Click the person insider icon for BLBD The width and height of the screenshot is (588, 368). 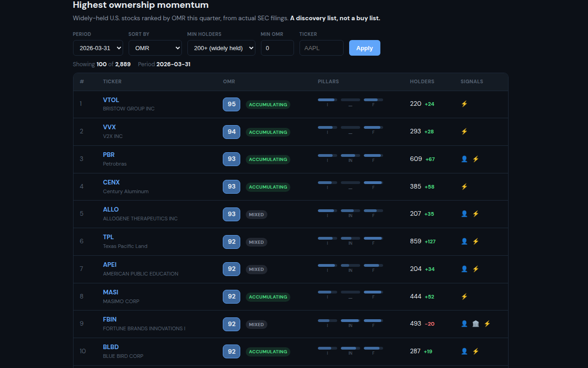tap(464, 351)
